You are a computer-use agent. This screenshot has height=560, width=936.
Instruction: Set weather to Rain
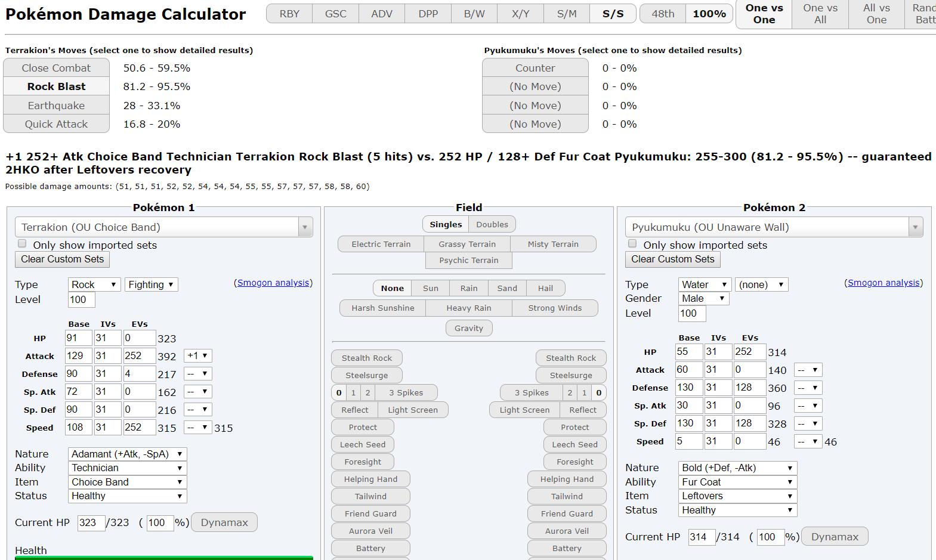468,288
